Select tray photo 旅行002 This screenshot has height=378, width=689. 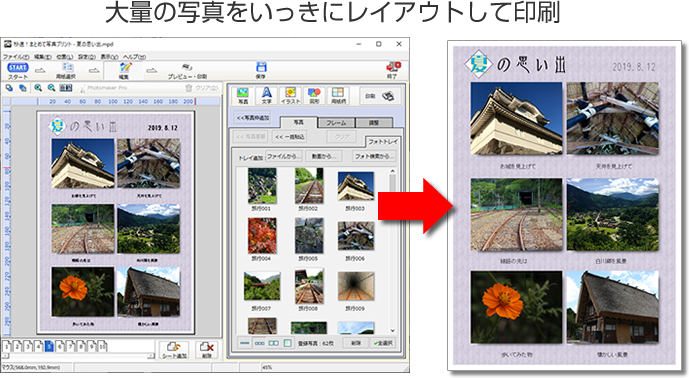(309, 185)
